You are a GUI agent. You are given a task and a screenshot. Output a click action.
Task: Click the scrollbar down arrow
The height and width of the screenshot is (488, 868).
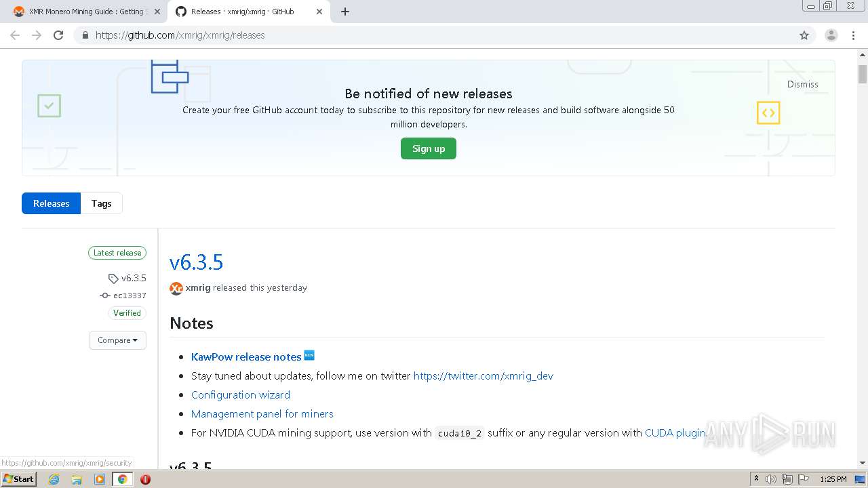click(x=862, y=463)
